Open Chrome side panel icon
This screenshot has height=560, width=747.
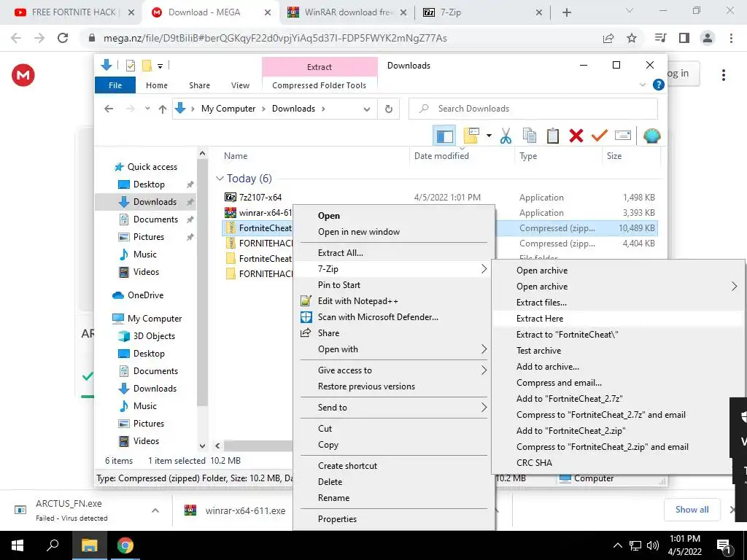click(x=684, y=38)
